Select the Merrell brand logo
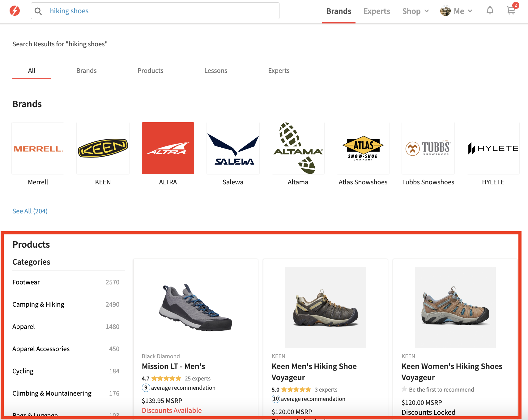 tap(38, 148)
